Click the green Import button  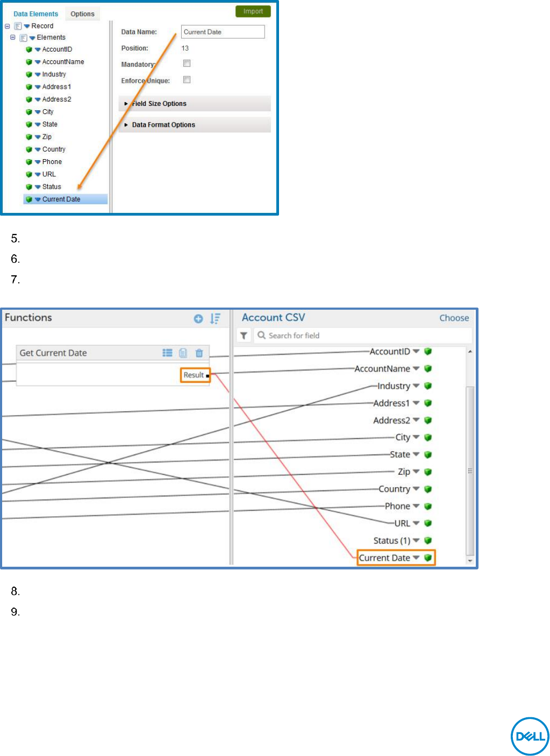253,11
